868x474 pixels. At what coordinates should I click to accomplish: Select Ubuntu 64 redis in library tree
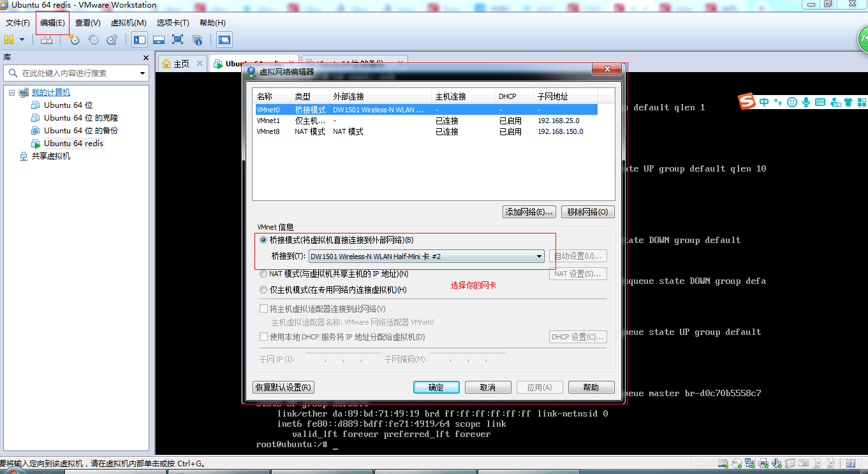pyautogui.click(x=73, y=144)
